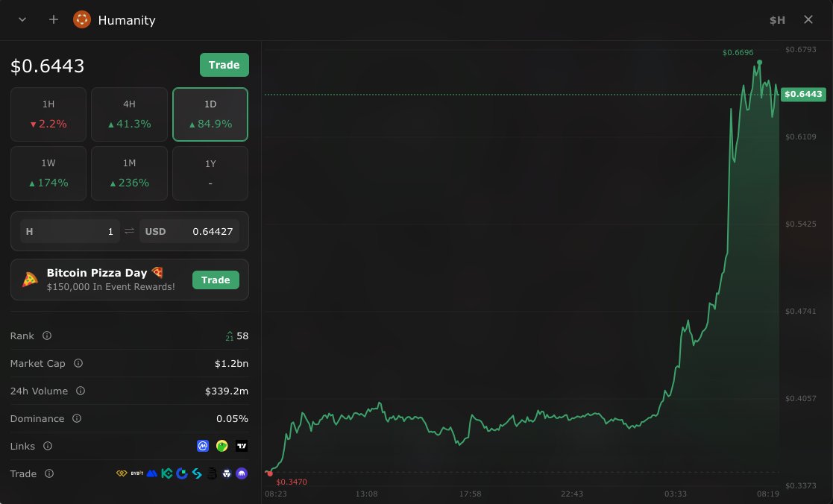Trade on MEXC blue mountain icon
Viewport: 833px width, 504px height.
tap(152, 473)
